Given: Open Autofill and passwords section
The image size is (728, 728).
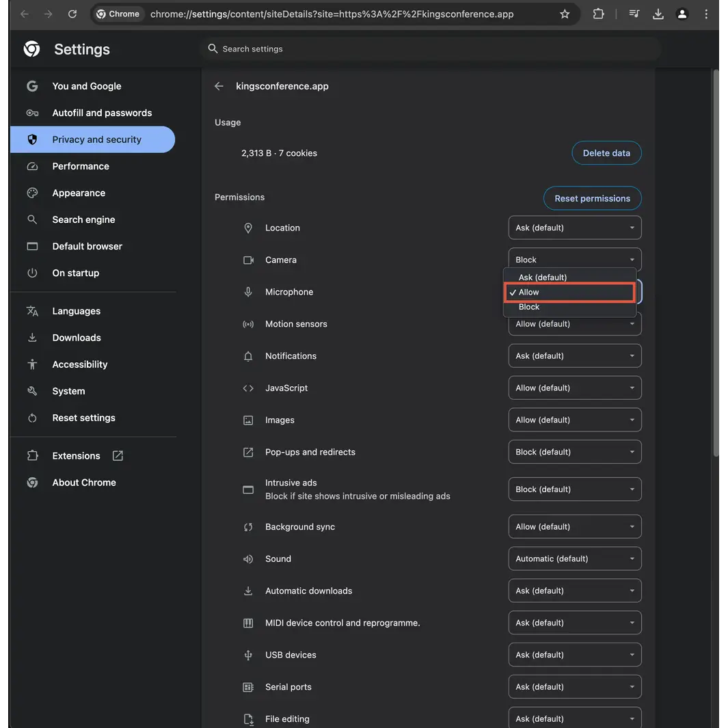Looking at the screenshot, I should (x=93, y=113).
